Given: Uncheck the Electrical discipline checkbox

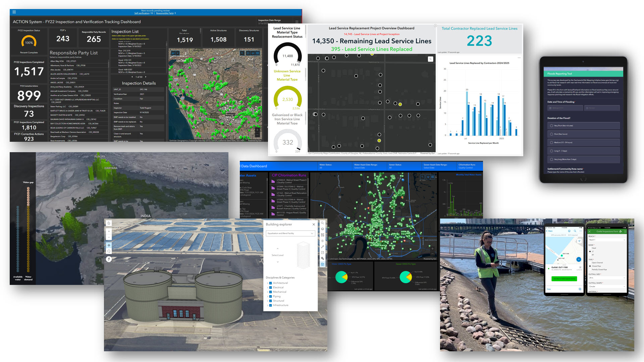Looking at the screenshot, I should coord(271,287).
